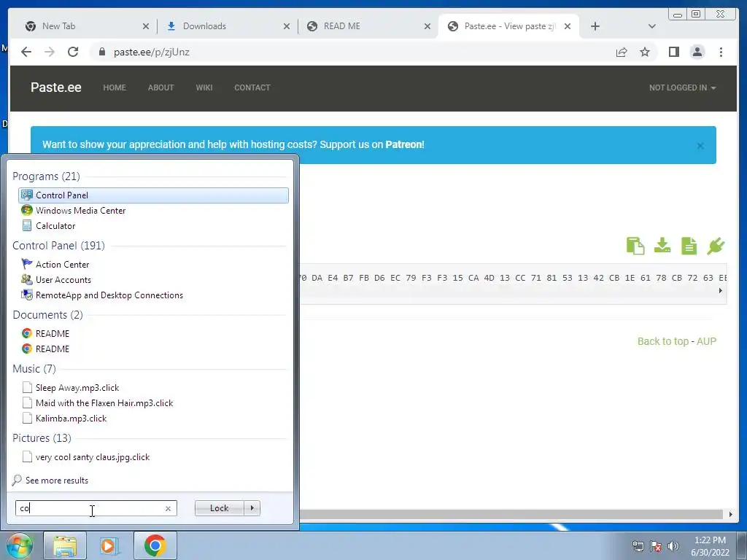View raw paste document icon
This screenshot has height=560, width=747.
click(689, 246)
